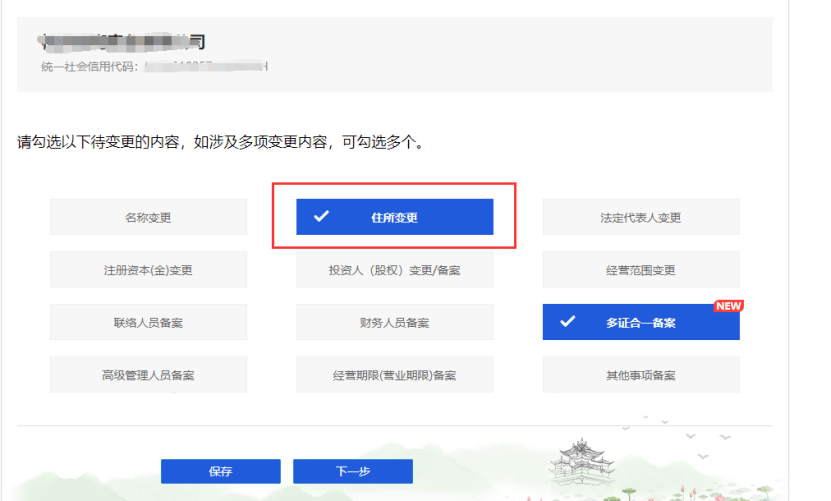Screen dimensions: 831x501
Task: Click the red NEW badge
Action: pyautogui.click(x=729, y=306)
